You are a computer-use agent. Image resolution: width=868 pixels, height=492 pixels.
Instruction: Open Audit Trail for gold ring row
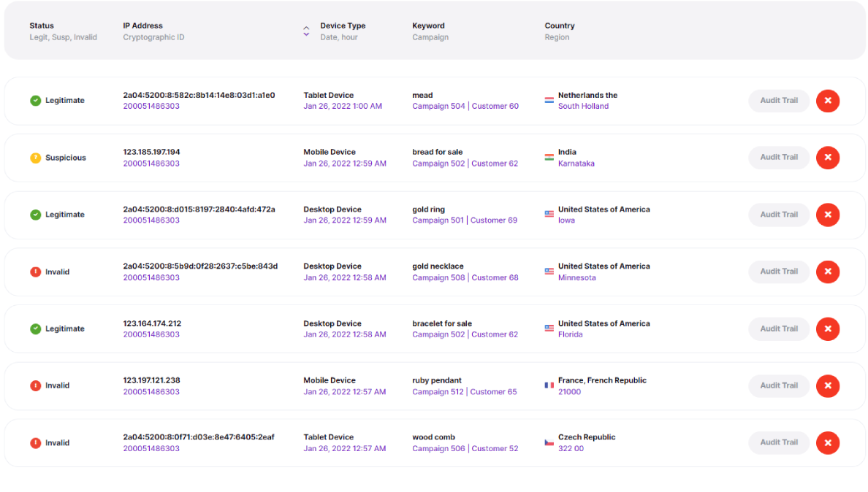pyautogui.click(x=778, y=215)
